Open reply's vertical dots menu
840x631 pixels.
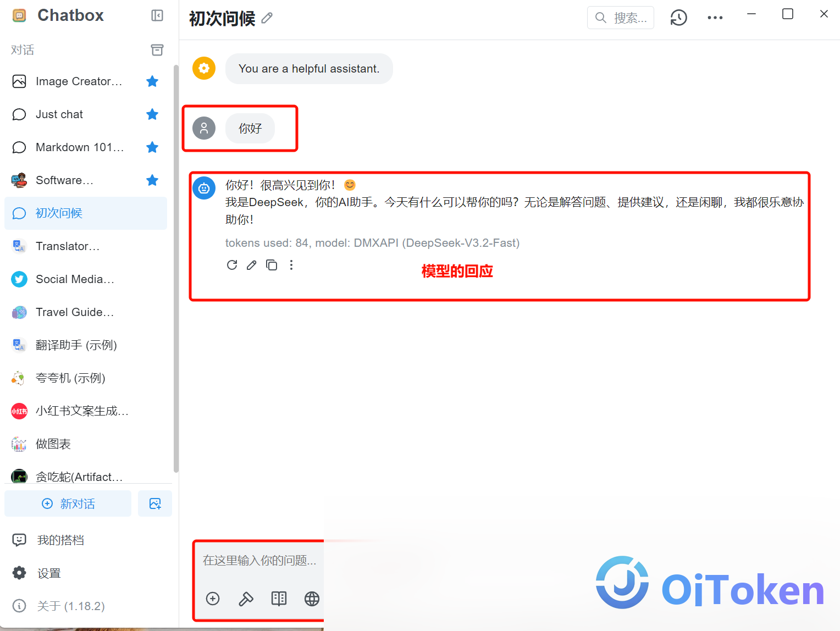click(291, 265)
